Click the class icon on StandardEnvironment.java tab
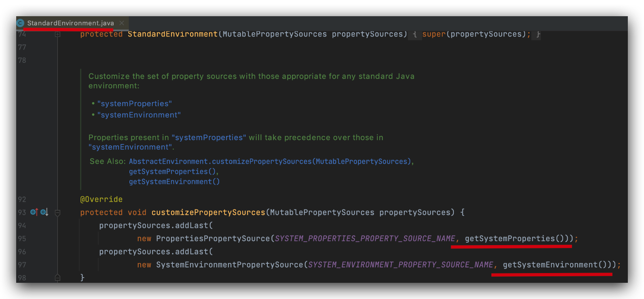Viewport: 644px width, 299px height. point(20,23)
